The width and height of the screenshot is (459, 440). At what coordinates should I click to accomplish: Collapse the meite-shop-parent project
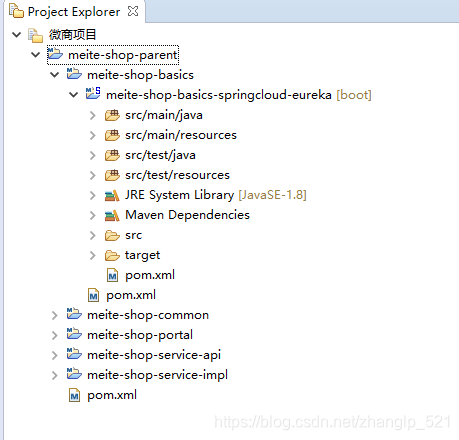click(x=36, y=55)
